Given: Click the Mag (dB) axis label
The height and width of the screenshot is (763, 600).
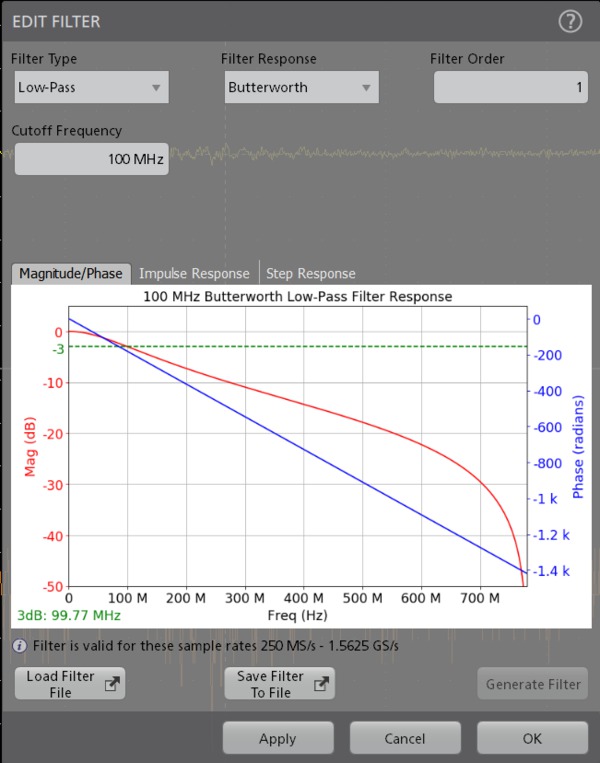Looking at the screenshot, I should click(30, 447).
